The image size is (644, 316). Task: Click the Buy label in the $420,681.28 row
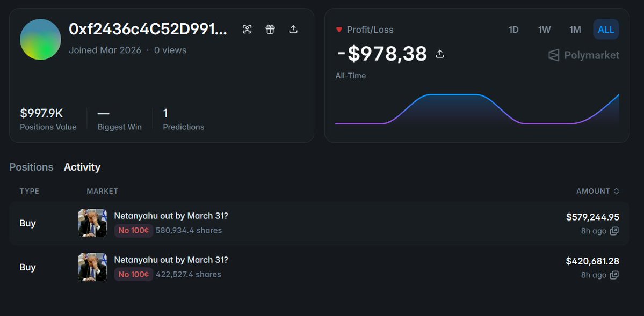[x=27, y=267]
